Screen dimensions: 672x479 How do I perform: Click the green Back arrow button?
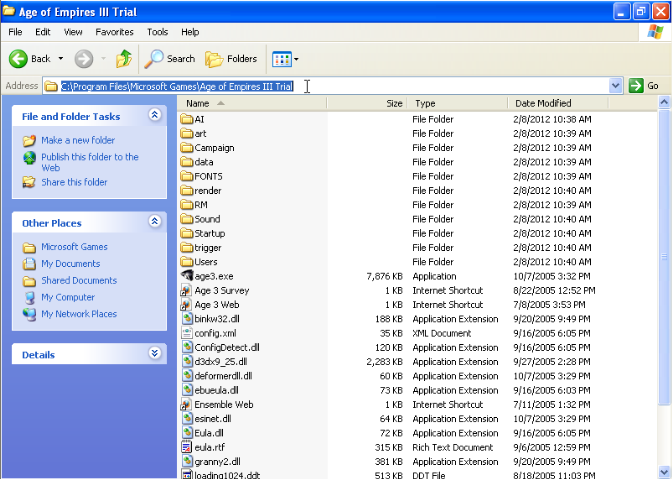point(18,59)
